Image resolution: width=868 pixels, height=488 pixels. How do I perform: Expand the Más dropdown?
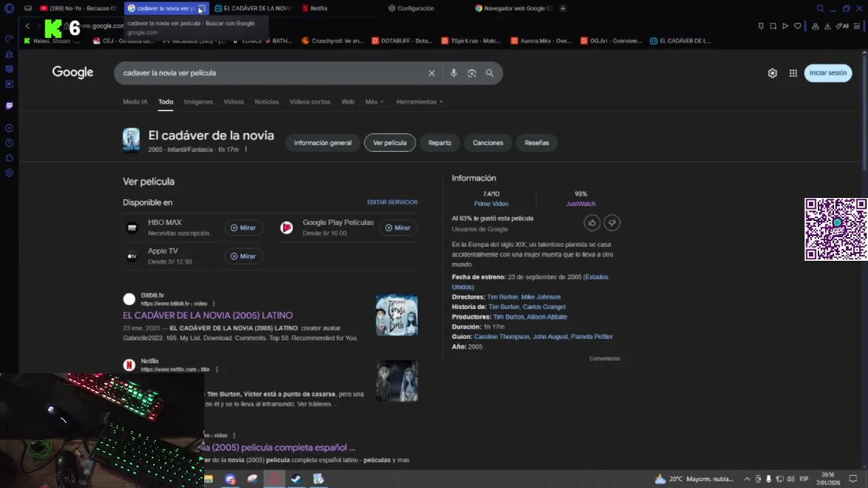click(374, 102)
